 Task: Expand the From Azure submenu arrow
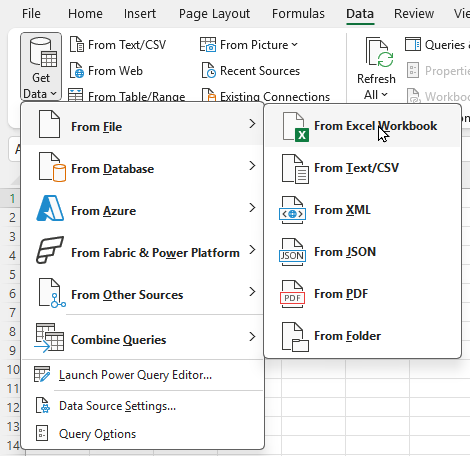252,208
